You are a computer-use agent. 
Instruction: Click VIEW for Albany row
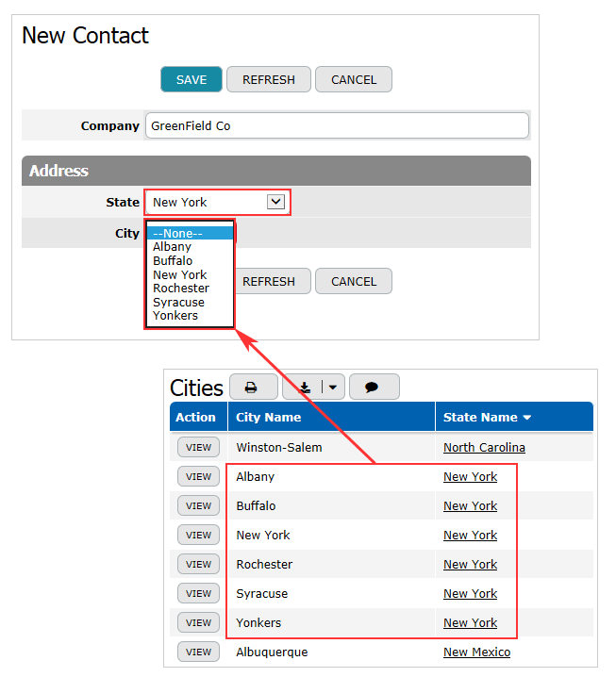point(198,477)
